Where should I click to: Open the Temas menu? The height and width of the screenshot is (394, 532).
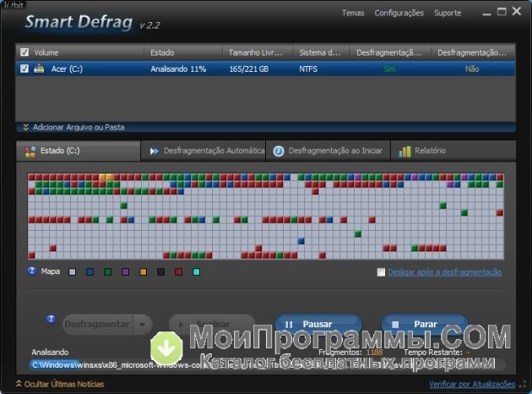353,13
